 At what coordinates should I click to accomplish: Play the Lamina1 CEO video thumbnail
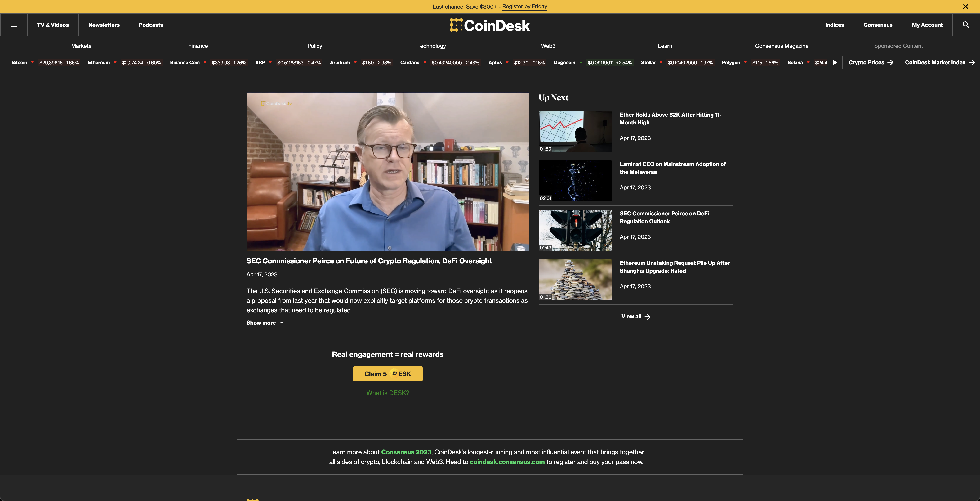tap(575, 180)
